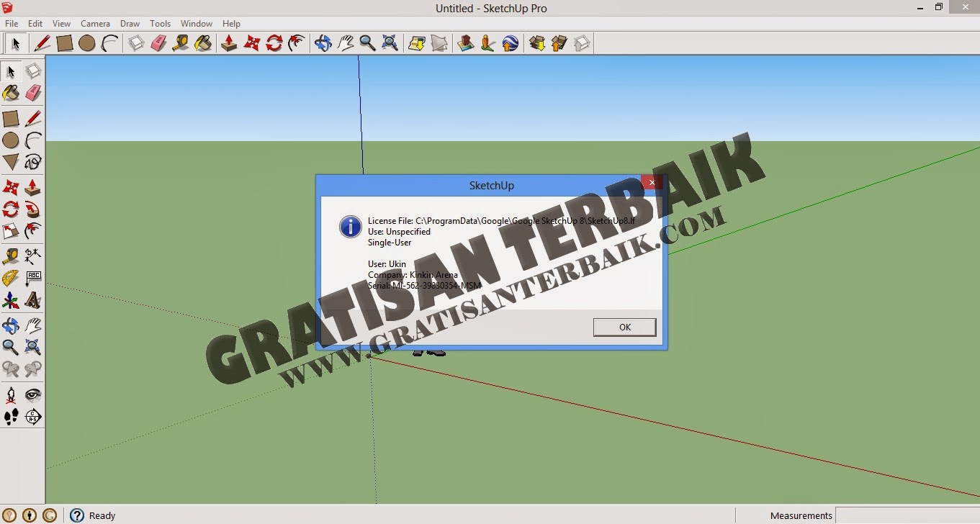This screenshot has width=980, height=524.
Task: Choose the Text label tool (ABC)
Action: point(33,278)
